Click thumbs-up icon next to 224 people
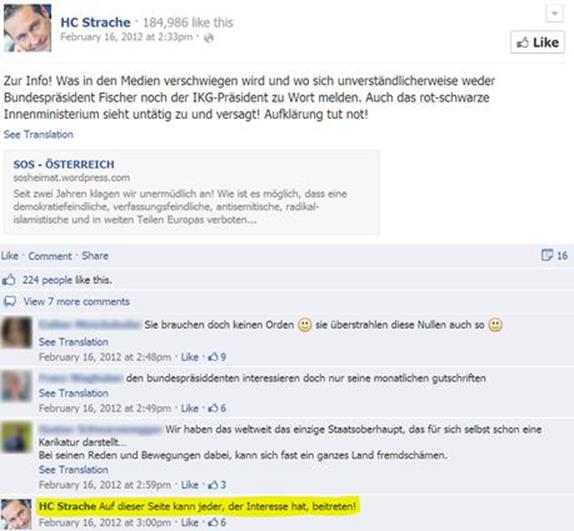Image resolution: width=574 pixels, height=531 pixels. coord(9,280)
